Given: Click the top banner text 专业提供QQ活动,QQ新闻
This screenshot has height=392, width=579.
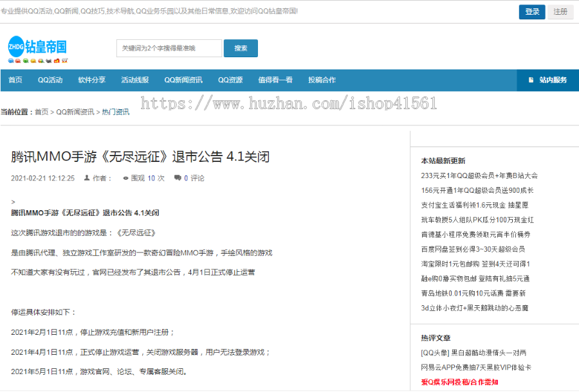Looking at the screenshot, I should coord(149,12).
